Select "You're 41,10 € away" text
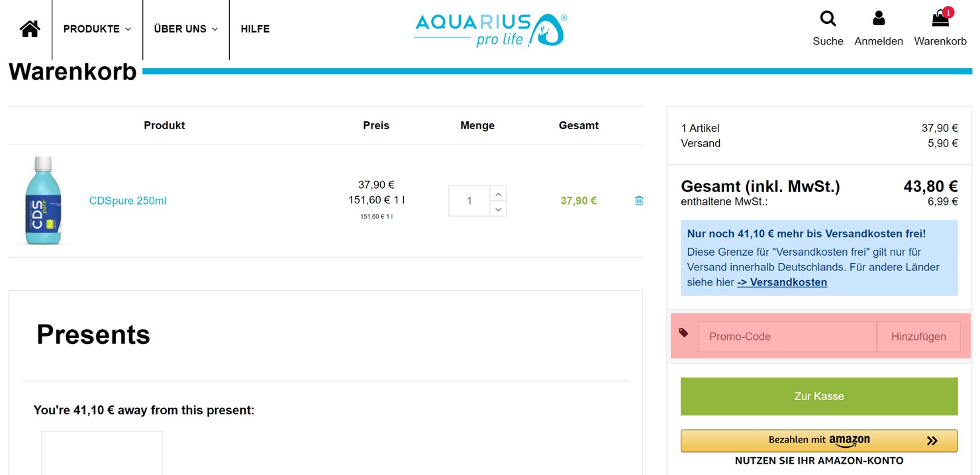This screenshot has width=980, height=475. point(144,410)
